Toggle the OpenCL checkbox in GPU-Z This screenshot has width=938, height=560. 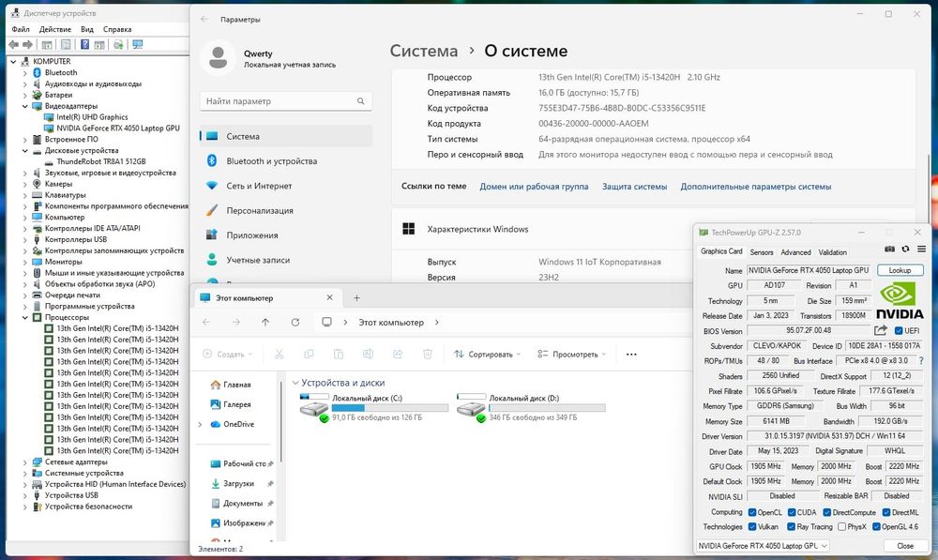coord(753,512)
